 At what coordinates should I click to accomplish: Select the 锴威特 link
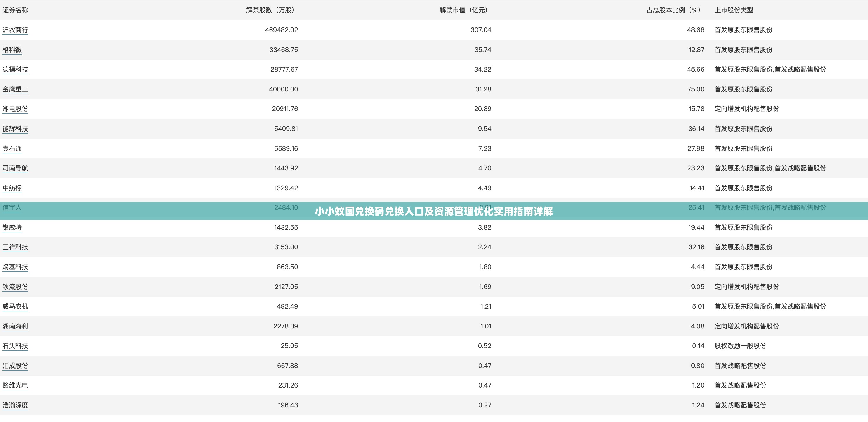point(13,228)
